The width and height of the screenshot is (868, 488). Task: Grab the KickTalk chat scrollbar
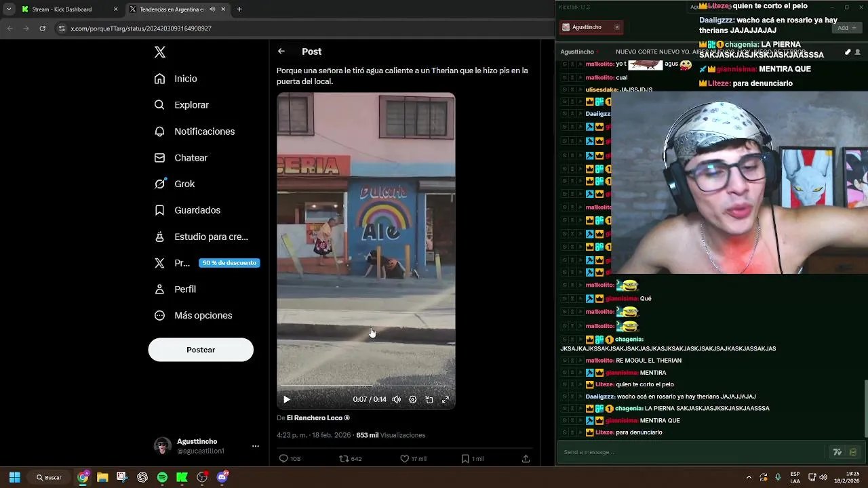click(x=865, y=409)
